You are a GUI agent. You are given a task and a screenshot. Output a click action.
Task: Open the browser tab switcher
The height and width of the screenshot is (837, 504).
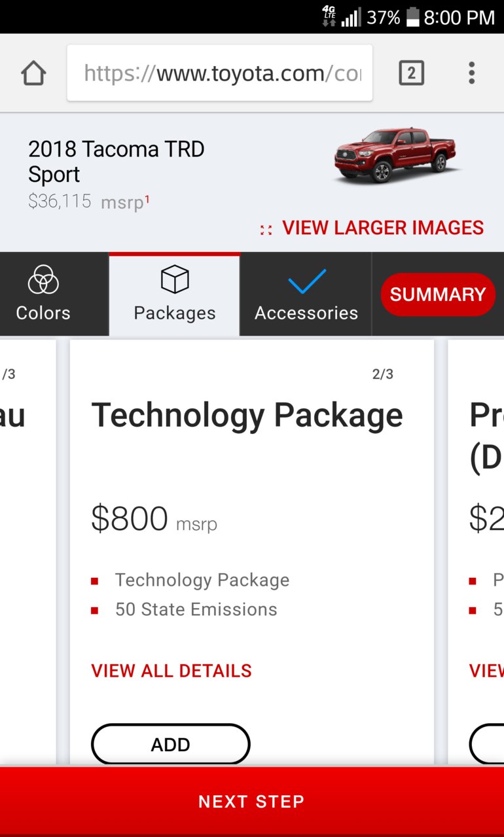(411, 73)
